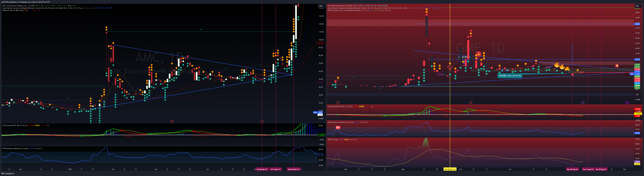Click the explosion emoji on GameStop chart

coord(617,66)
